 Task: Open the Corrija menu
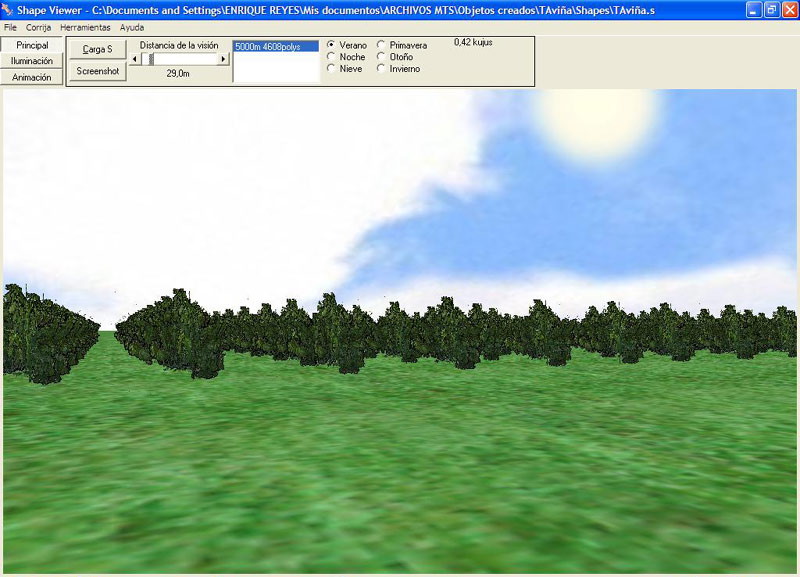(x=38, y=27)
